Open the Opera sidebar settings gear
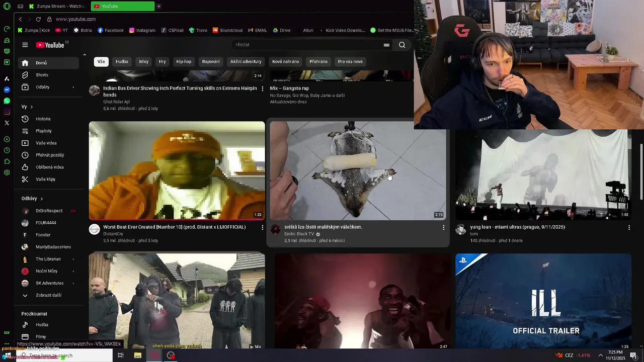 coord(7,172)
